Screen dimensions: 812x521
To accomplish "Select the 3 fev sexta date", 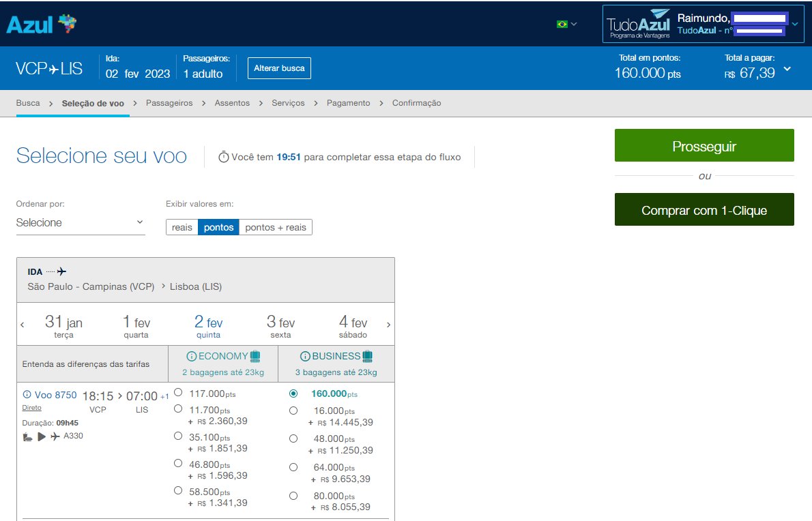I will 280,326.
